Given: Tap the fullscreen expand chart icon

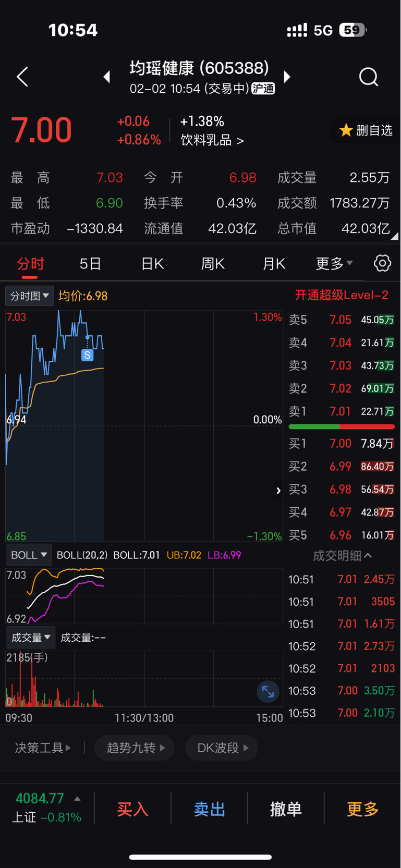Looking at the screenshot, I should coord(268,692).
